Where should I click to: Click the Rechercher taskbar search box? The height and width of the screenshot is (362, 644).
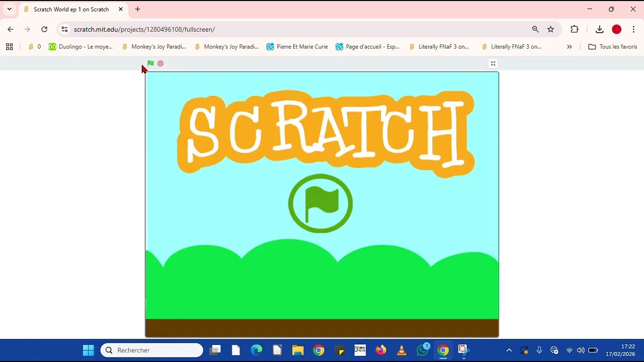[x=152, y=350]
